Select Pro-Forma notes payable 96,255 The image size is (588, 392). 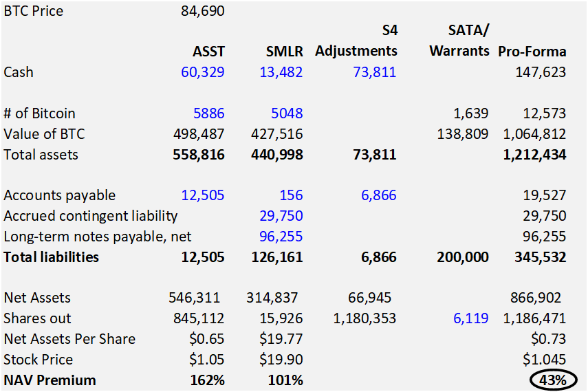coord(544,237)
